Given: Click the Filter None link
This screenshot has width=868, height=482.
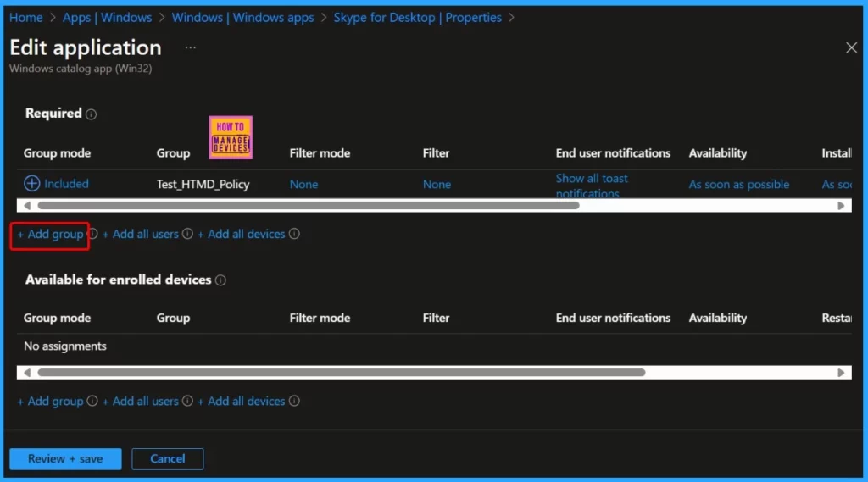Looking at the screenshot, I should point(437,185).
